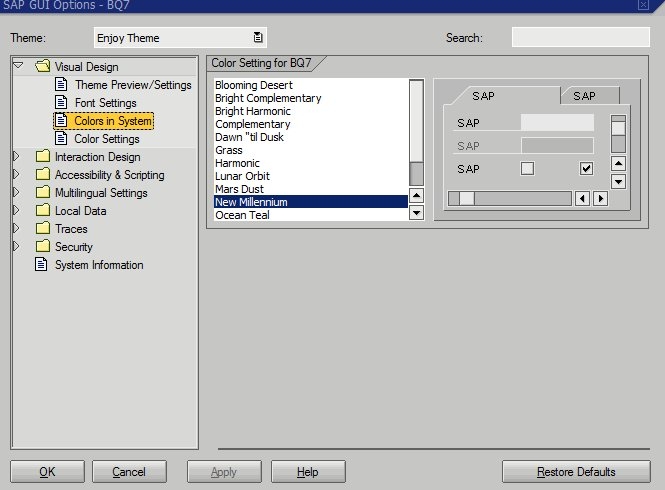This screenshot has width=665, height=490.
Task: Click the Search input field
Action: point(581,37)
